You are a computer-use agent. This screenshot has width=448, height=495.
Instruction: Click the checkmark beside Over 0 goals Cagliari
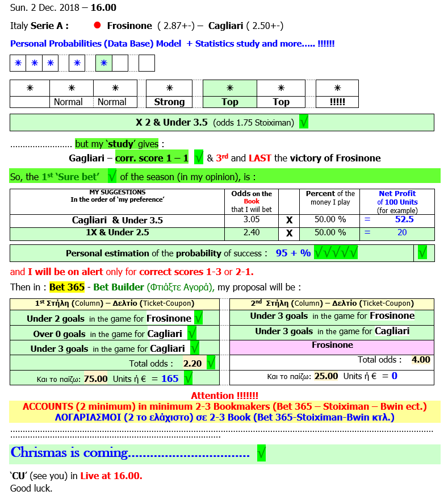click(x=192, y=333)
